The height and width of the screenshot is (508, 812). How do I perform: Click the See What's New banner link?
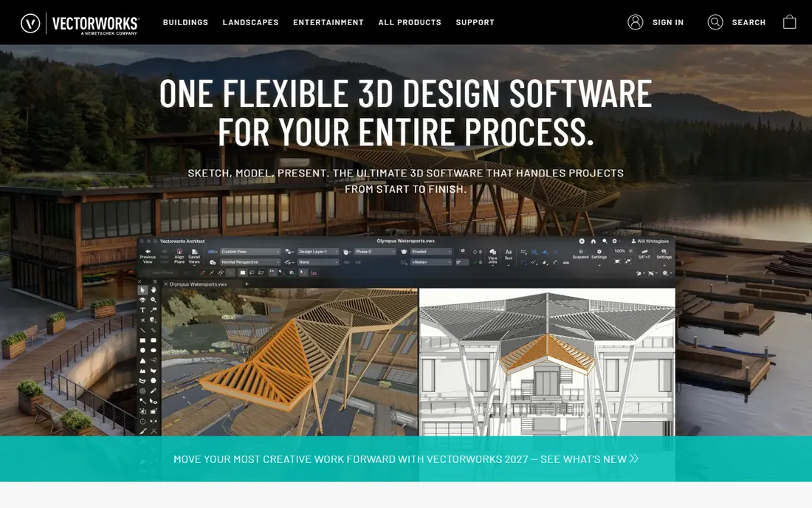406,459
